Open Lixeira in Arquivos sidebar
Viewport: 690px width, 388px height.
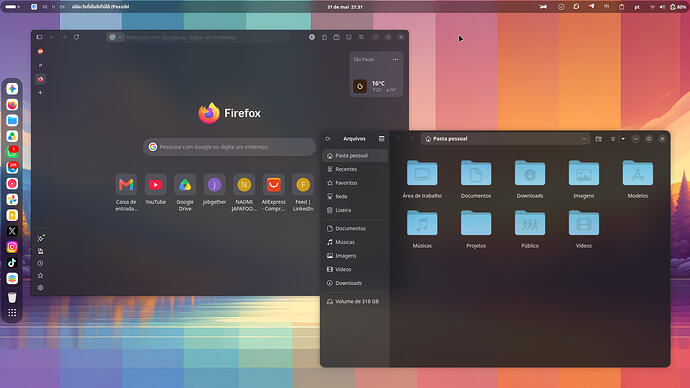point(355,210)
